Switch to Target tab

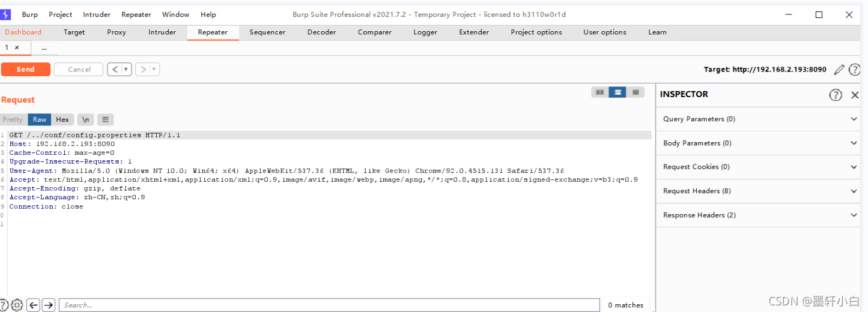(74, 32)
